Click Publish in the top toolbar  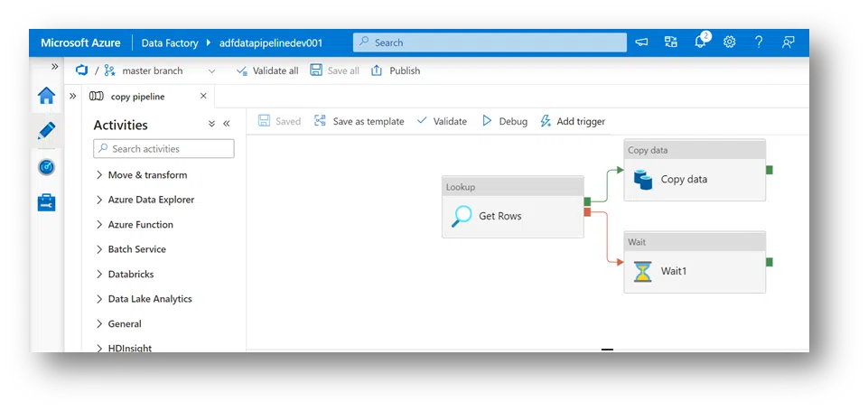tap(396, 70)
